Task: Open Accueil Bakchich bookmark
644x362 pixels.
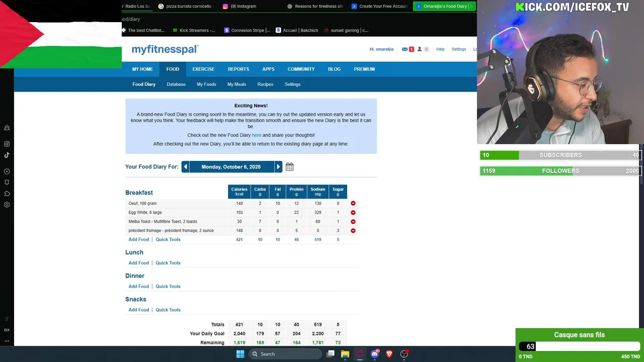Action: (297, 30)
